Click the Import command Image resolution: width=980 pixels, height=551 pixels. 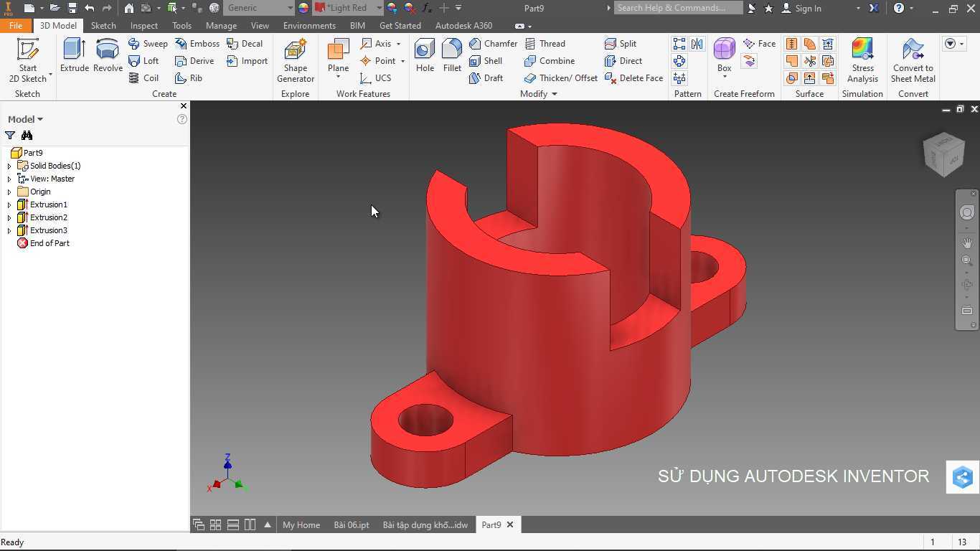coord(247,61)
